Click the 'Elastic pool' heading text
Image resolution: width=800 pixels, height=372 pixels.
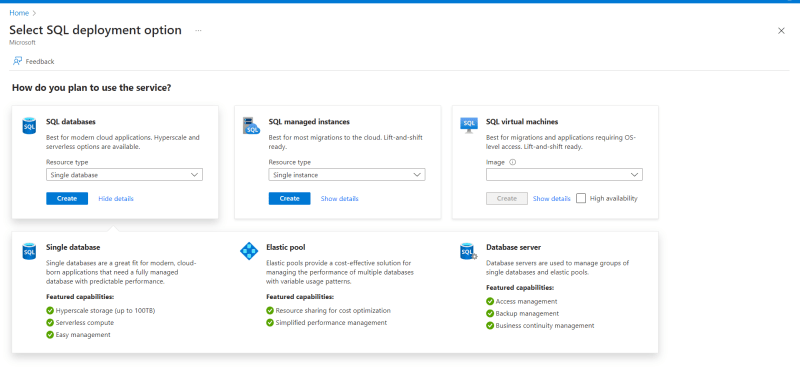[x=286, y=247]
